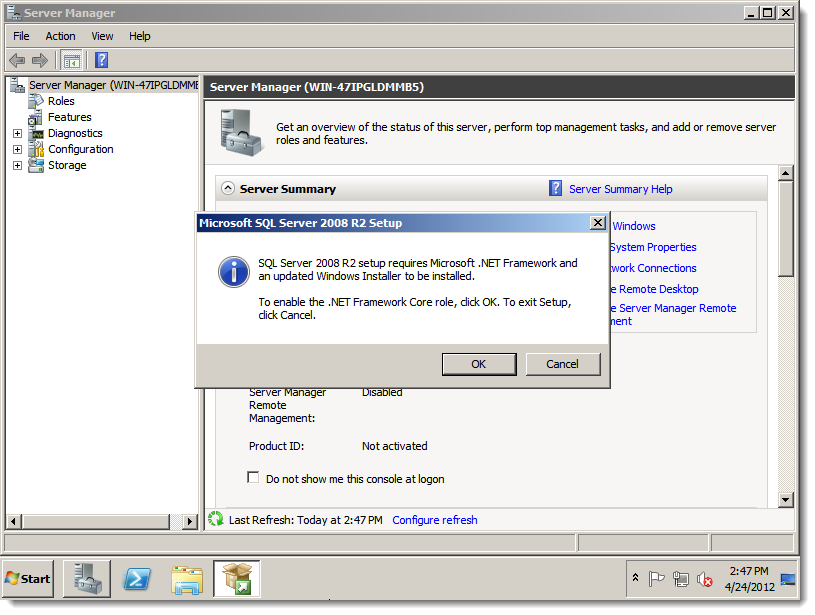This screenshot has width=815, height=615.
Task: Click the tree pane scroll right arrow
Action: tap(190, 521)
